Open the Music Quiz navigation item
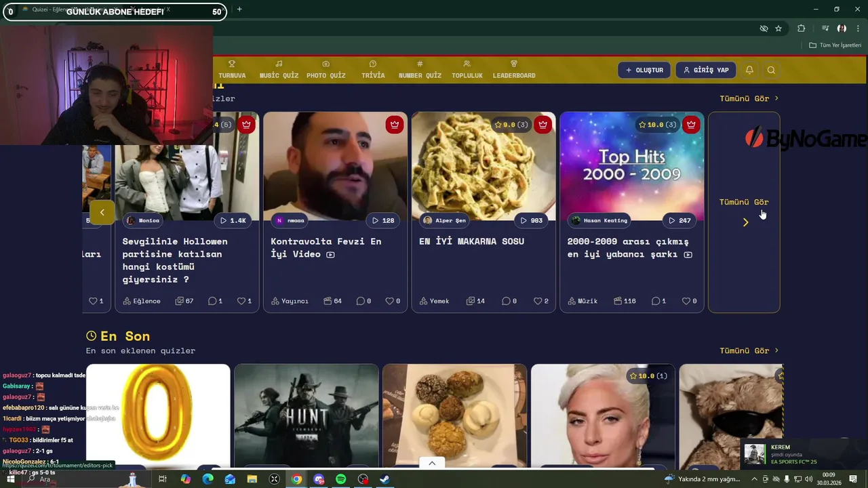Image resolution: width=868 pixels, height=488 pixels. pyautogui.click(x=279, y=70)
